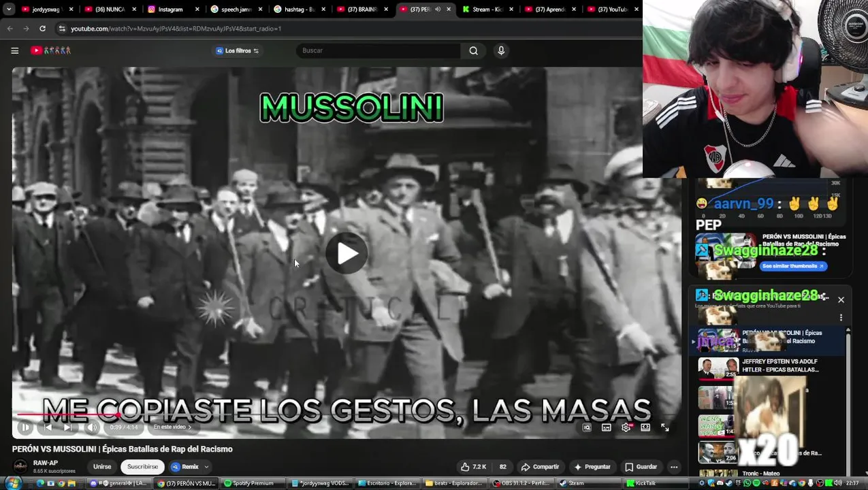The height and width of the screenshot is (490, 868).
Task: Switch to the 'hashtag - Bu' tab
Action: pos(300,10)
